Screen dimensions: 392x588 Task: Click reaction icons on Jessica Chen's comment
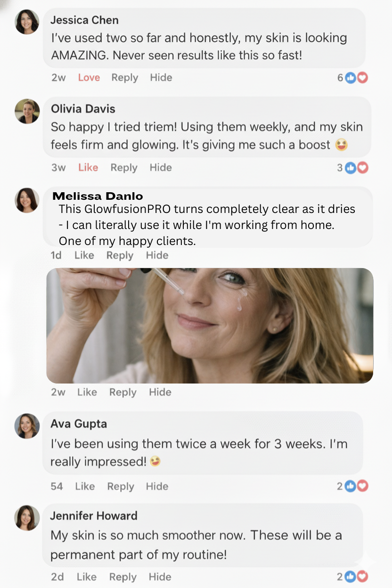pos(356,78)
